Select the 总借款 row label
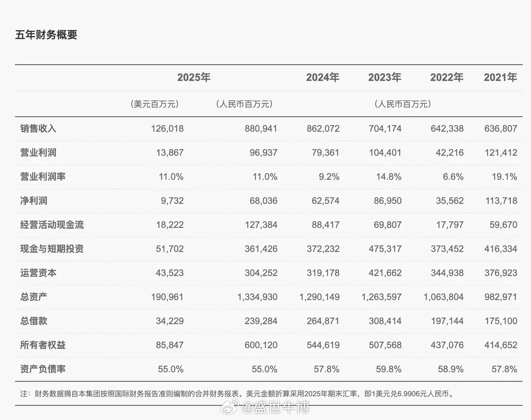The height and width of the screenshot is (420, 531). 33,321
